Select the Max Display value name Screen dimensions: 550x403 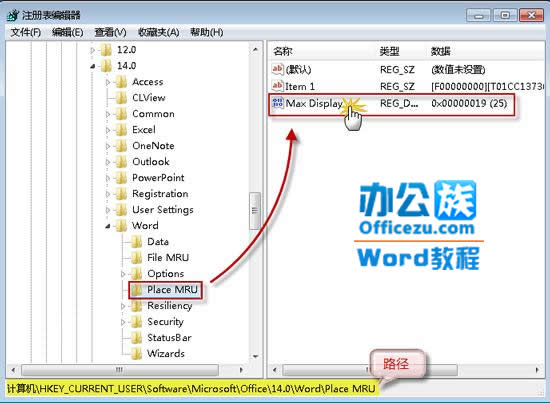(x=314, y=103)
